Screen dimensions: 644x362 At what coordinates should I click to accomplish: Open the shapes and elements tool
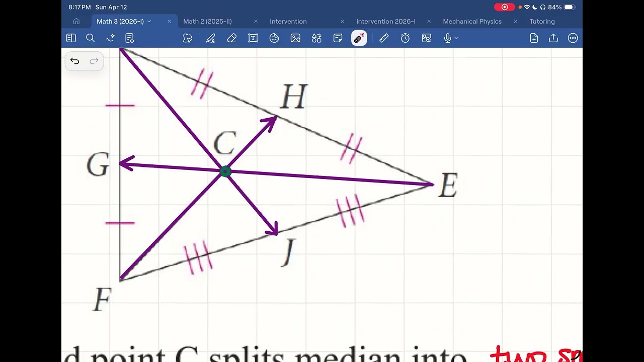[316, 38]
